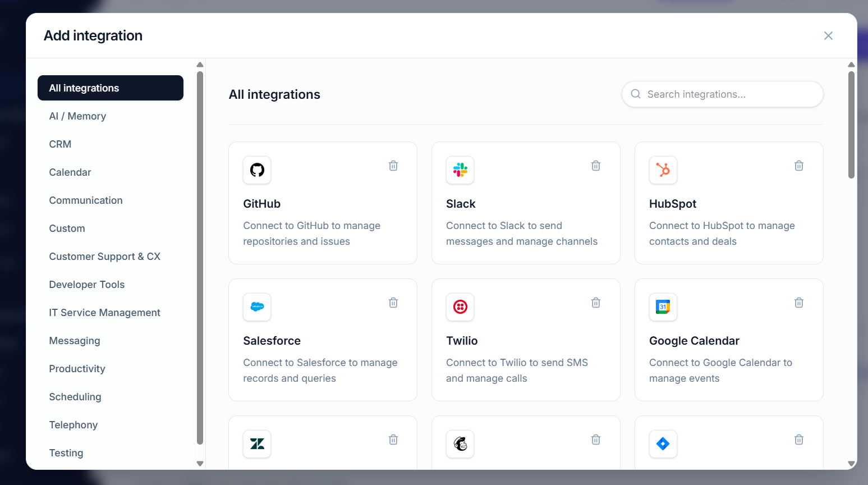Image resolution: width=868 pixels, height=485 pixels.
Task: Open the Salesforce integration card
Action: [323, 340]
